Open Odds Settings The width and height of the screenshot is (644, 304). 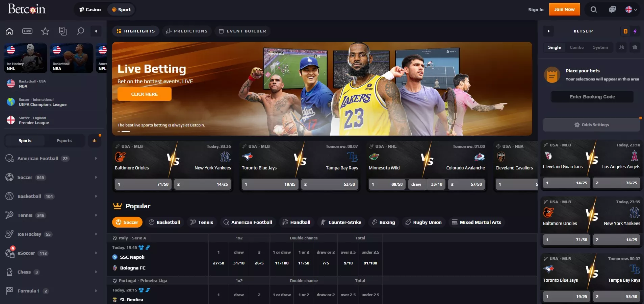coord(591,125)
